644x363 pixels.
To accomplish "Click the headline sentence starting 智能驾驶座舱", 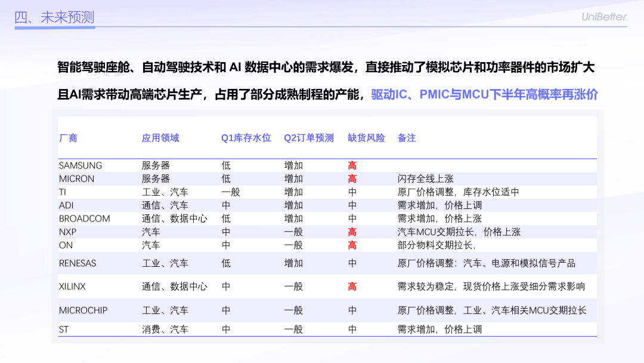I will click(326, 67).
